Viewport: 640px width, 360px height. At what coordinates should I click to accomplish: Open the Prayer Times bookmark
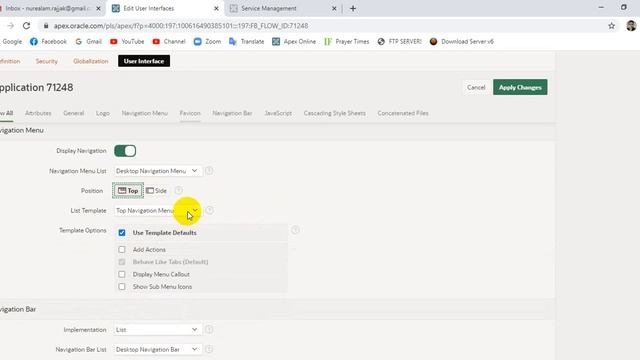coord(347,42)
